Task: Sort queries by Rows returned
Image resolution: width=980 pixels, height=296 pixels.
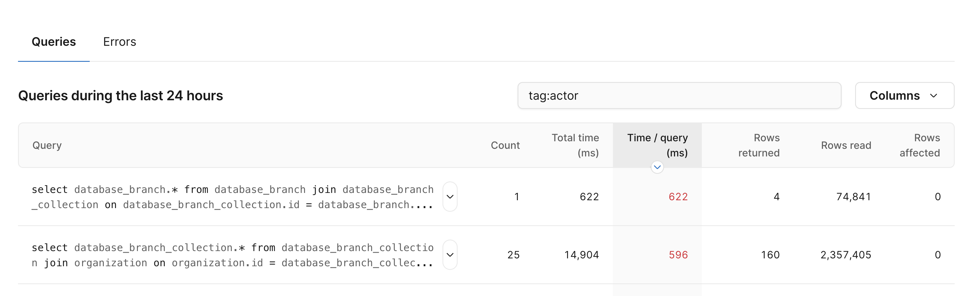Action: tap(759, 145)
